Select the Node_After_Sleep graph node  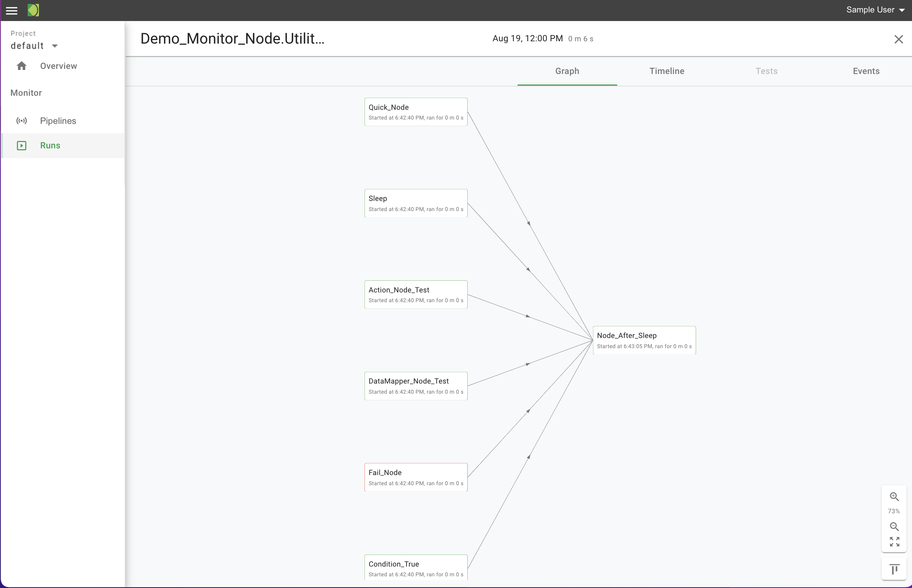[x=644, y=340]
